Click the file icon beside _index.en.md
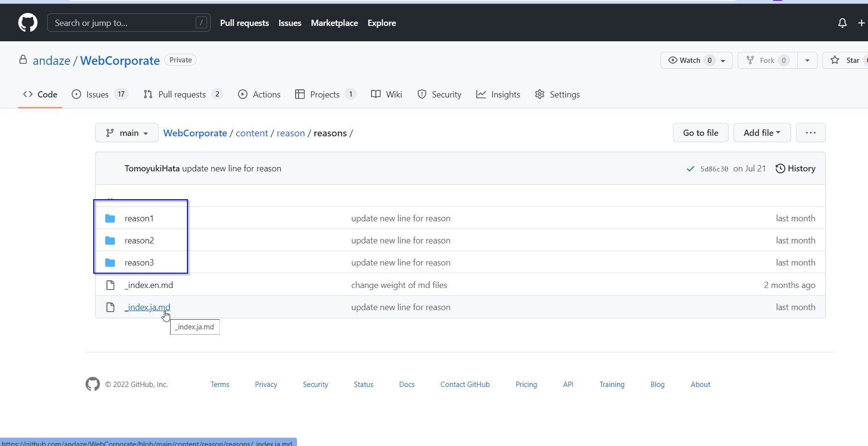This screenshot has height=446, width=868. (x=110, y=285)
